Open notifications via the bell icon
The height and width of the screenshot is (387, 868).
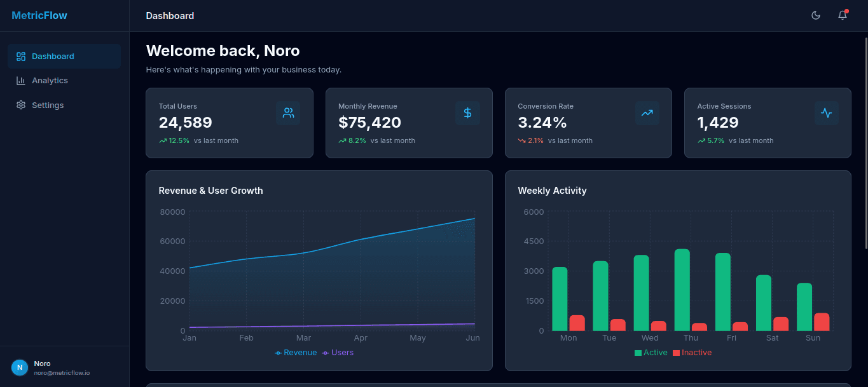[843, 15]
